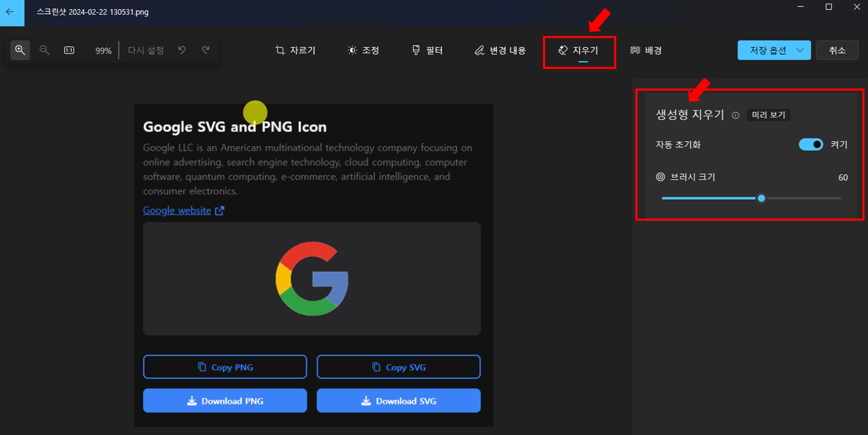This screenshot has width=868, height=435.
Task: Click the 미리 보기 preview badge
Action: coord(769,115)
